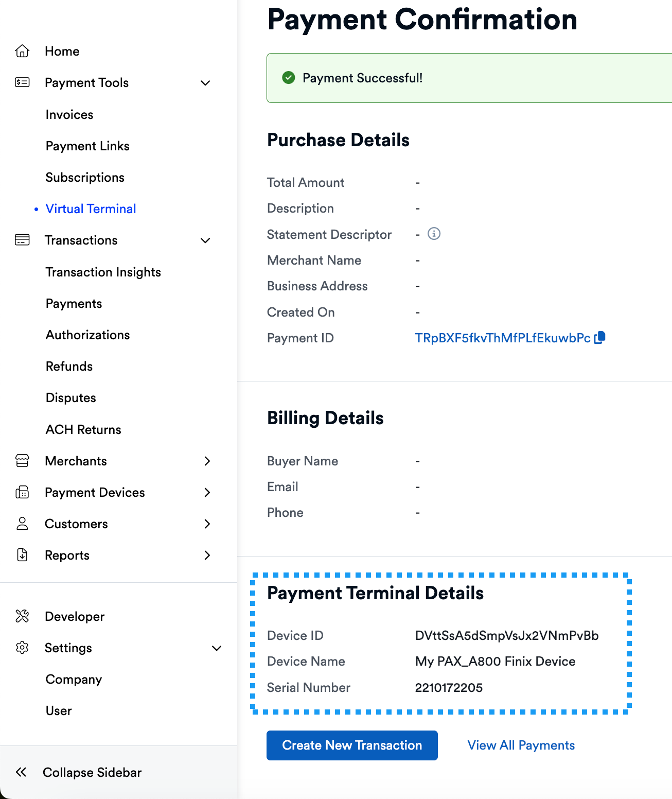Select the Customers person icon
Screen dimensions: 672x799
(x=22, y=524)
